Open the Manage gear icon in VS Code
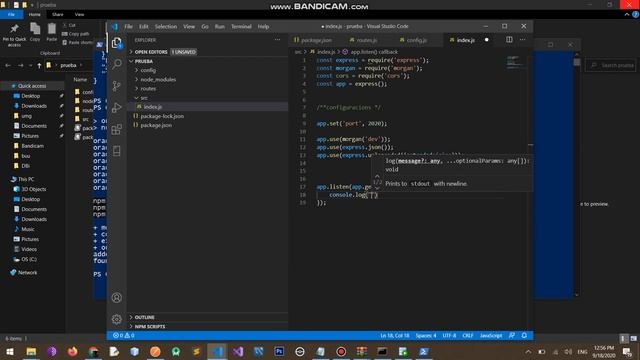The height and width of the screenshot is (360, 640). [x=117, y=319]
